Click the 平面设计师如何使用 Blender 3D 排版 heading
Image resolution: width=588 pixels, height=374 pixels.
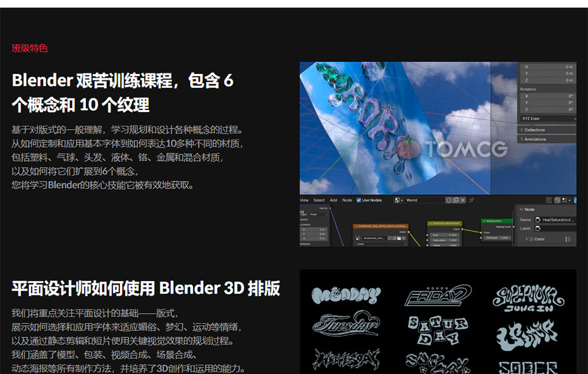pyautogui.click(x=146, y=289)
